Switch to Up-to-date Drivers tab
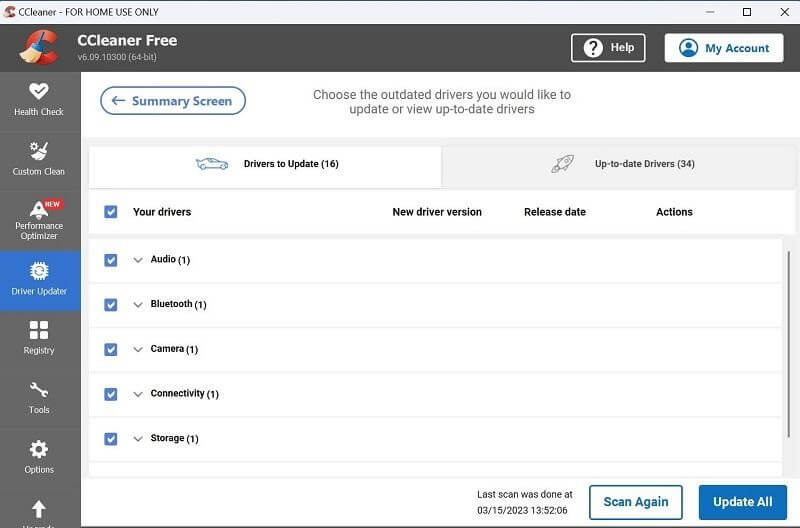This screenshot has height=528, width=800. (618, 167)
